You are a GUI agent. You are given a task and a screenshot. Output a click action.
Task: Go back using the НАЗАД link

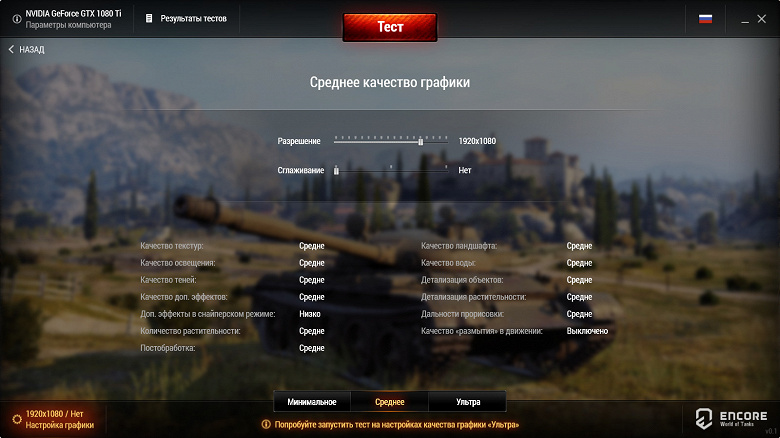coord(32,49)
